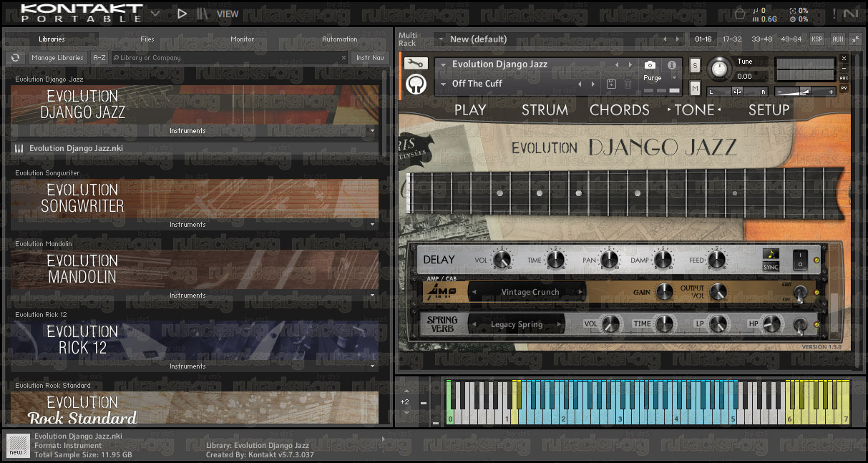868x463 pixels.
Task: Load next instrument with right arrow
Action: 630,64
